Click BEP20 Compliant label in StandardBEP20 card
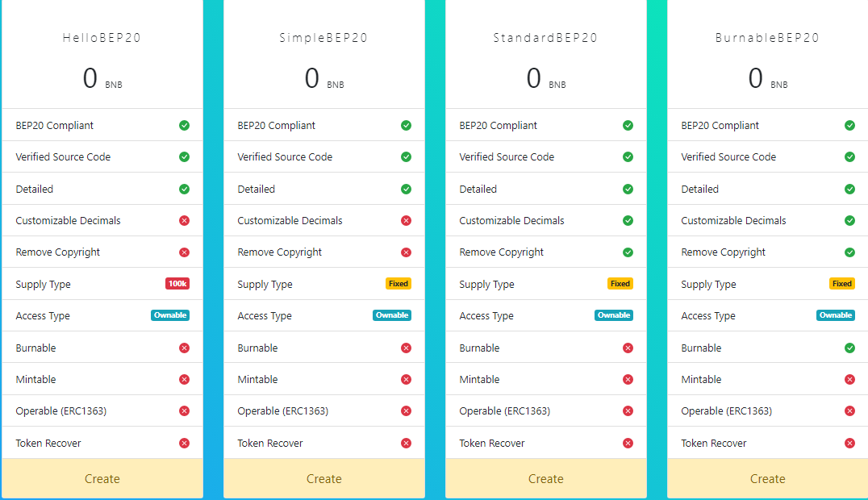Screen dimensions: 868x500 point(499,125)
